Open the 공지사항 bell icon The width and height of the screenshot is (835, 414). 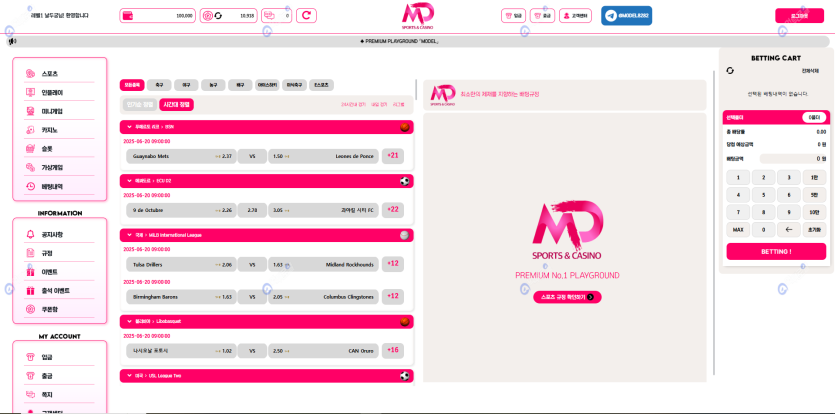tap(30, 234)
